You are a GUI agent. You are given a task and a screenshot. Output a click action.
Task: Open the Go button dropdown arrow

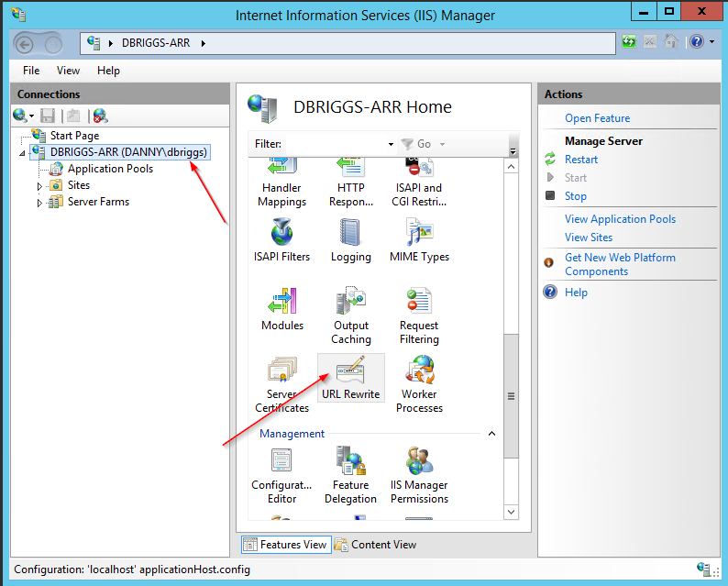[443, 144]
